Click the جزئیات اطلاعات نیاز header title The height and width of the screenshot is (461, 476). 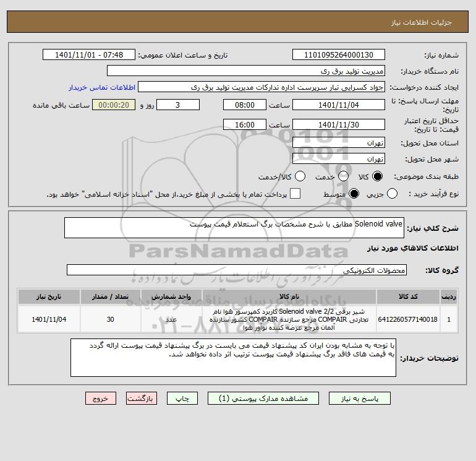point(421,22)
